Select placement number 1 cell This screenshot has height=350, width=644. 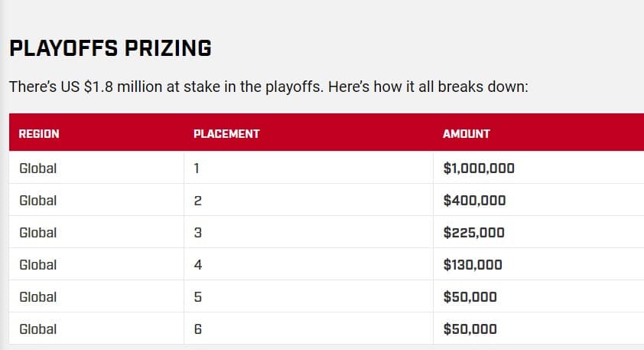[197, 168]
